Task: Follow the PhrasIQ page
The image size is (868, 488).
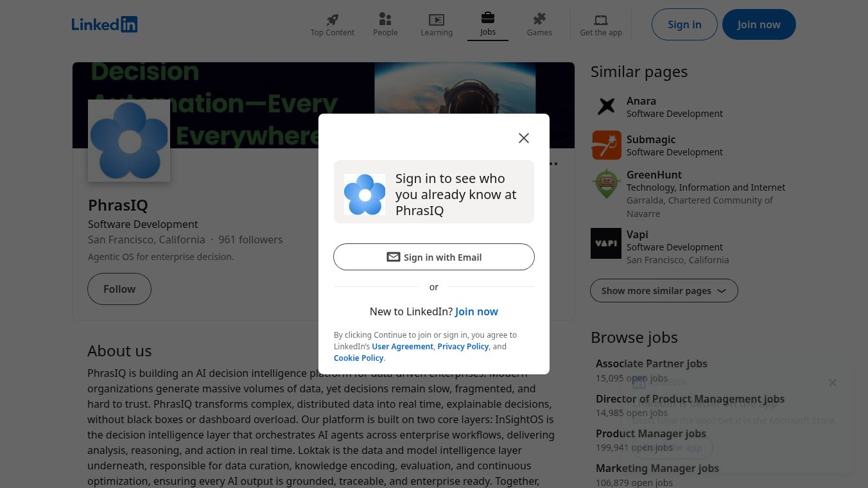Action: coord(119,289)
